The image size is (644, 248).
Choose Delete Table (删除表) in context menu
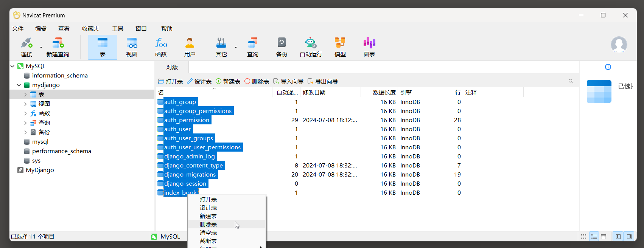click(x=227, y=224)
